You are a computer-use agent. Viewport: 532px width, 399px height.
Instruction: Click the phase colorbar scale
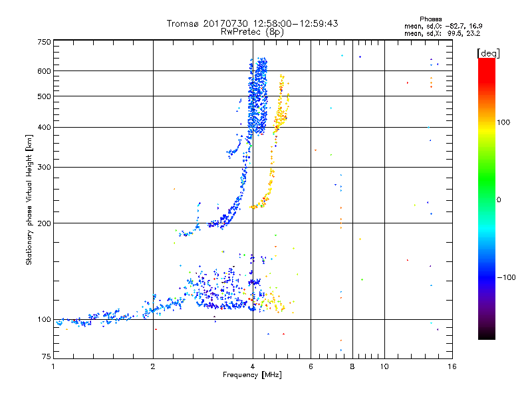pyautogui.click(x=487, y=198)
